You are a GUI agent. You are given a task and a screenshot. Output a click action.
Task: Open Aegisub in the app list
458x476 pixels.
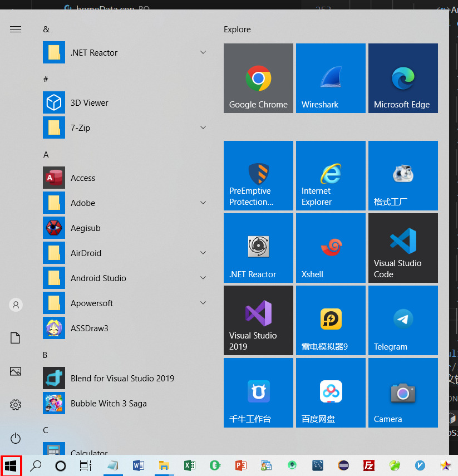point(126,228)
